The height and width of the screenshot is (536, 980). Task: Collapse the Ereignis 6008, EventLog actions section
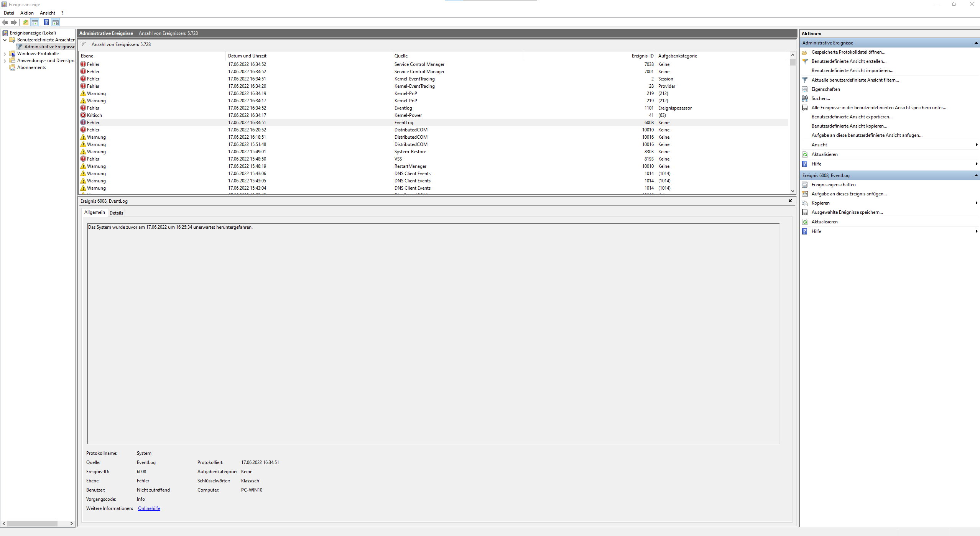click(x=976, y=175)
